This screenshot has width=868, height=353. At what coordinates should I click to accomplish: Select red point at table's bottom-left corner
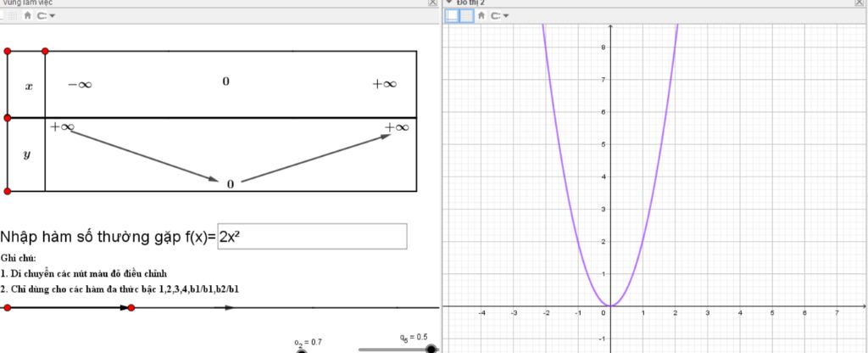coord(7,191)
